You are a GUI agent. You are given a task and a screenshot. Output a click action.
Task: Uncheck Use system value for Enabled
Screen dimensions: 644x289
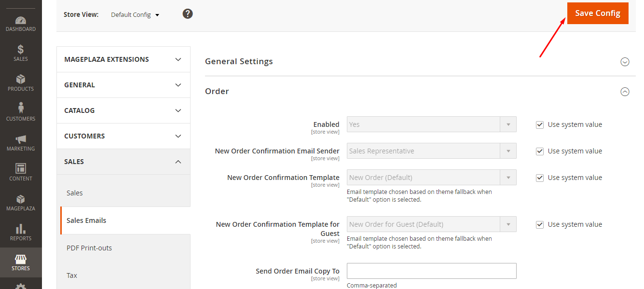540,124
